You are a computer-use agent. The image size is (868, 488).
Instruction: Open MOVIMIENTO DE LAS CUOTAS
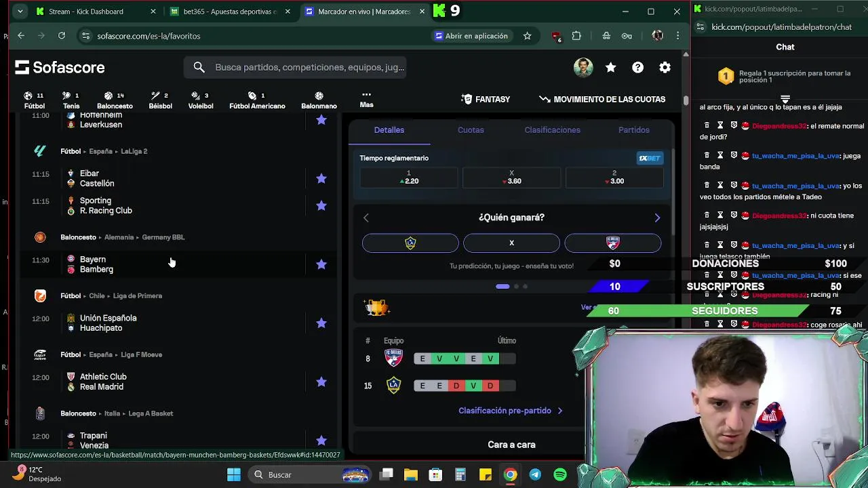(602, 99)
